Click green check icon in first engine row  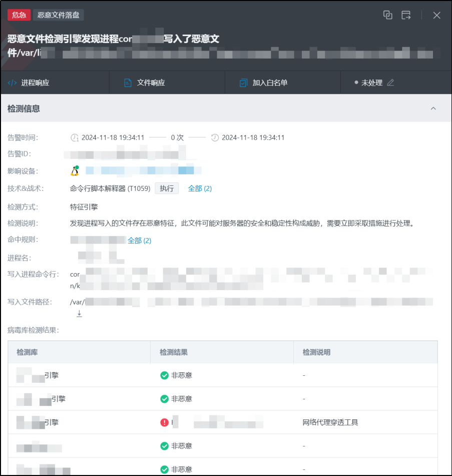pos(164,375)
